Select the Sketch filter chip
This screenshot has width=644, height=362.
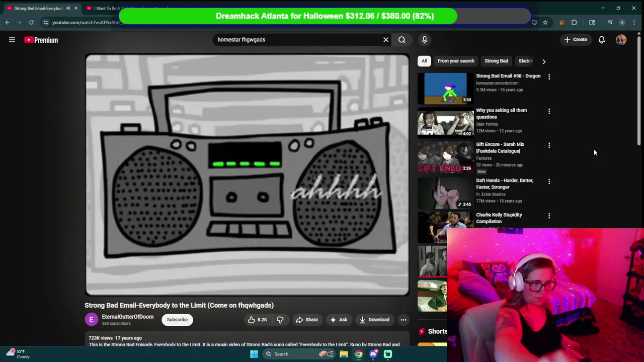[x=525, y=61]
